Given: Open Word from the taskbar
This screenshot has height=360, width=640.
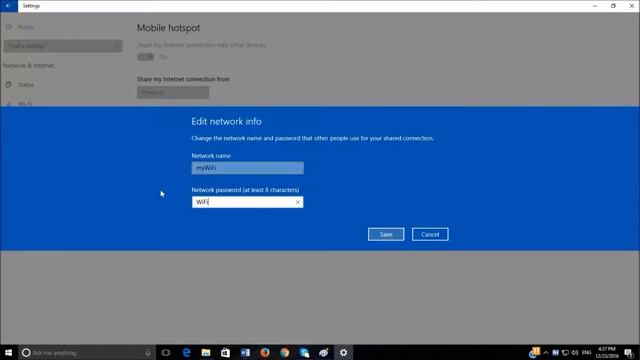Looking at the screenshot, I should coord(245,353).
